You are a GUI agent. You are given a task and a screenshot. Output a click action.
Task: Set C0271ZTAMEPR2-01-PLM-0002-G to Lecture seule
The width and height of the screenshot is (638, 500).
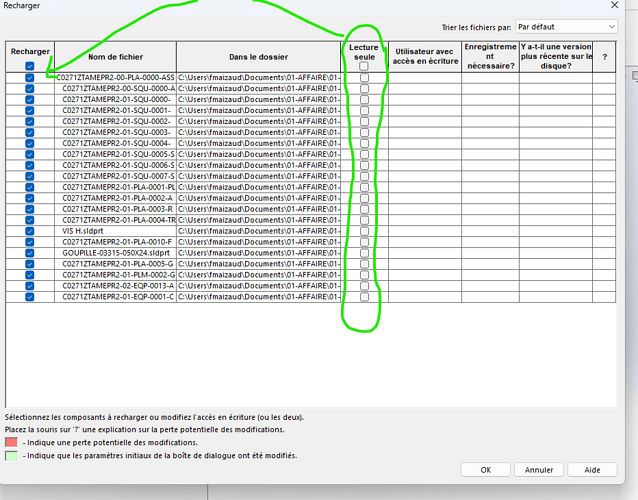point(365,275)
